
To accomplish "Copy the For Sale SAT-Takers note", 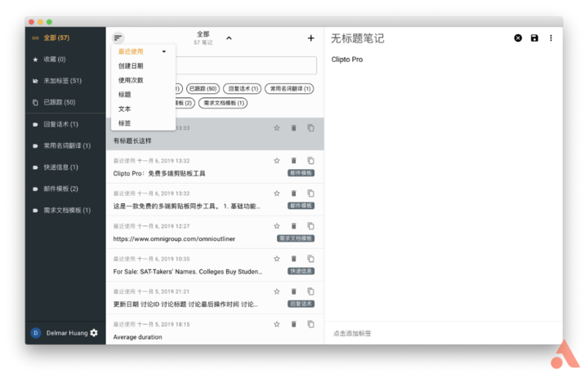I will coord(311,258).
